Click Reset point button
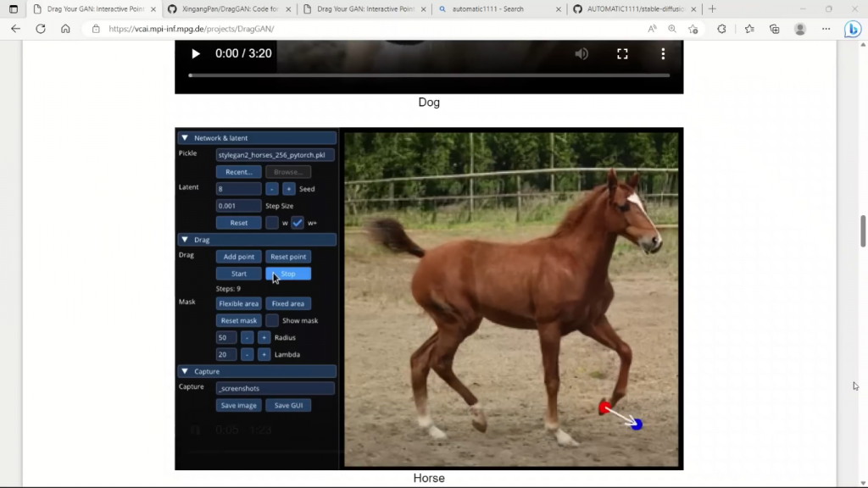This screenshot has height=488, width=868. coord(288,257)
